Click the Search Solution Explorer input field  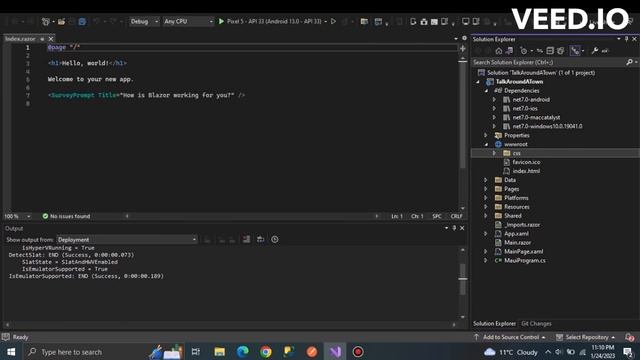[549, 62]
